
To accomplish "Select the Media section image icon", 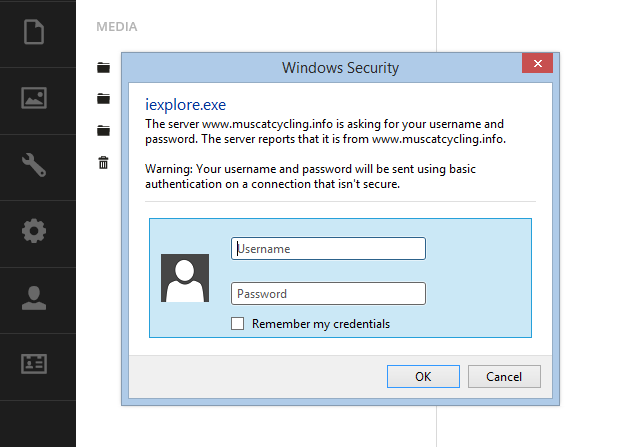I will (x=35, y=98).
